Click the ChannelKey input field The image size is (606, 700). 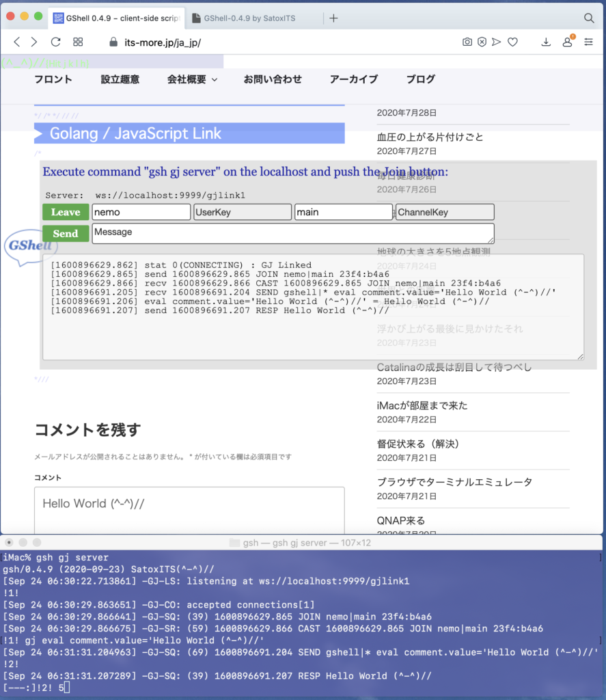[x=445, y=212]
